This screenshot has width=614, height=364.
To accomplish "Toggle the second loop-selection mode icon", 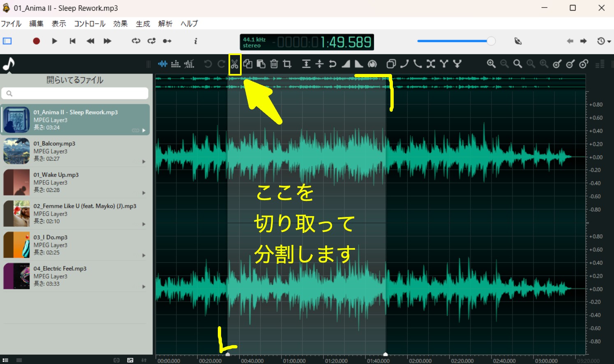I will point(152,41).
